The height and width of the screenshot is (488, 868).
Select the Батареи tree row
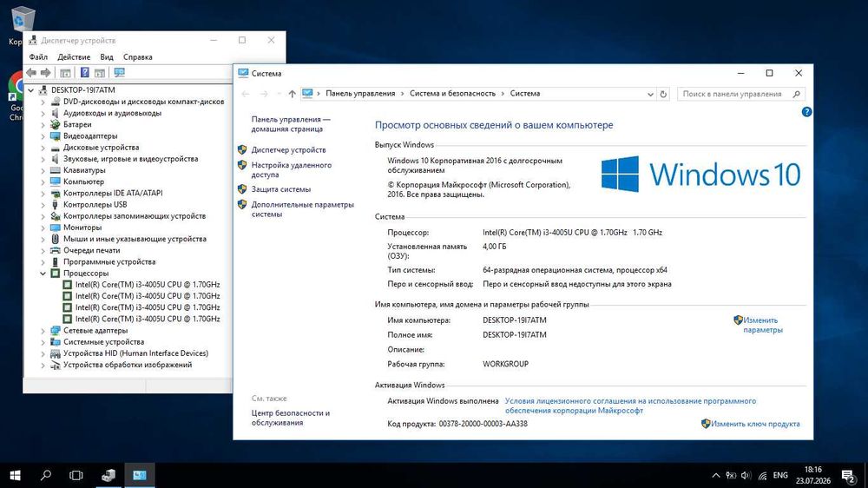coord(77,125)
